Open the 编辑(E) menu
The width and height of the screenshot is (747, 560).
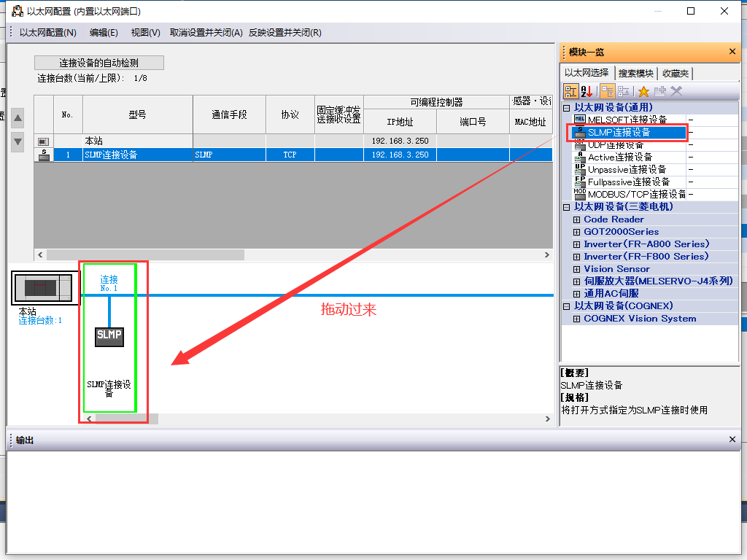(x=104, y=32)
